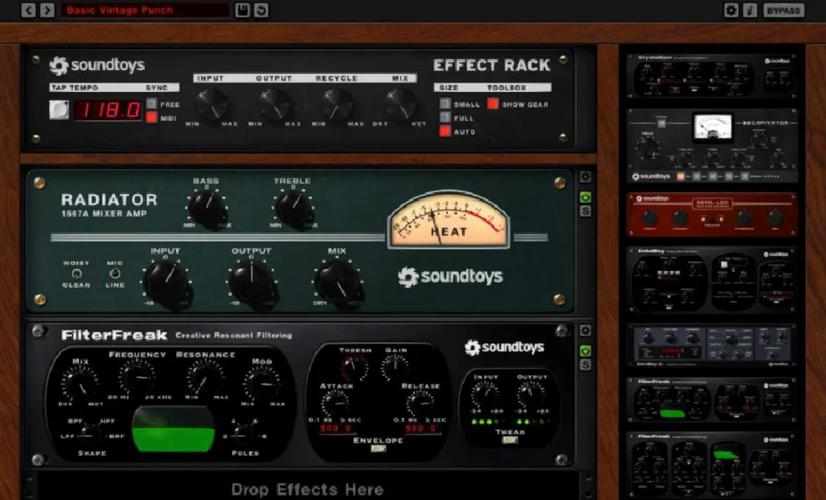Click the FilterFreak Output level knob

point(530,395)
